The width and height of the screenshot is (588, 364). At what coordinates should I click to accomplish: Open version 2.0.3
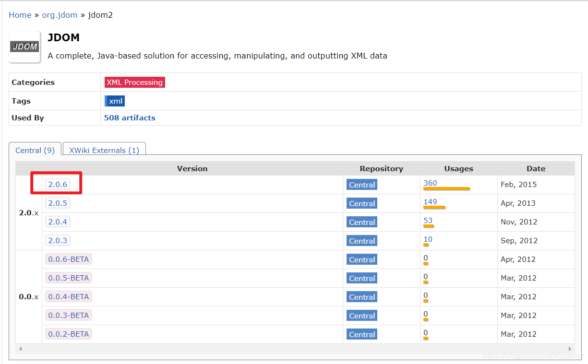[x=58, y=241]
